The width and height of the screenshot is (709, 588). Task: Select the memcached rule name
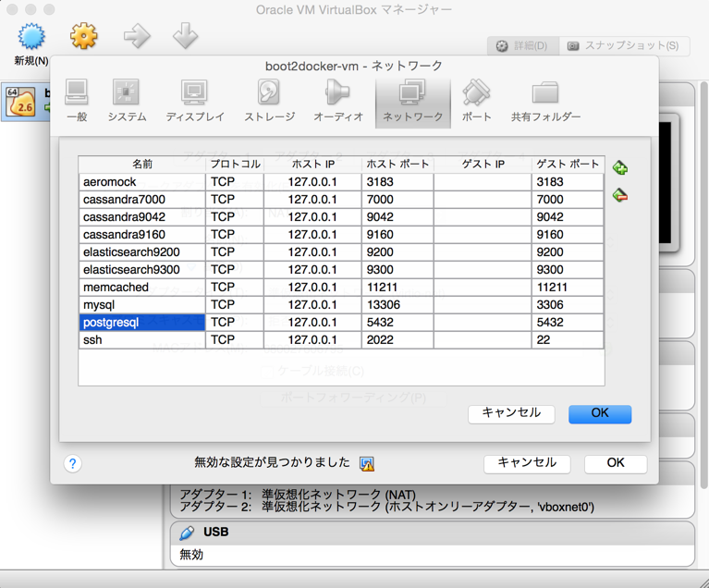tap(142, 288)
